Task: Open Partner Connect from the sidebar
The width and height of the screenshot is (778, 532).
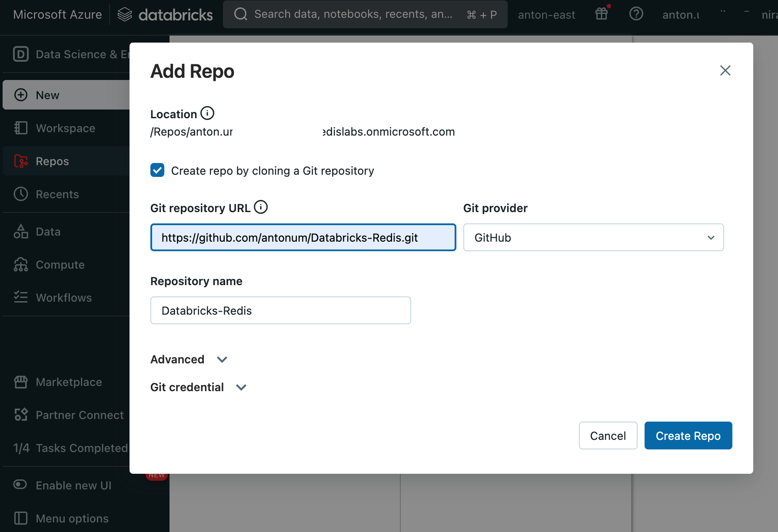Action: (66, 415)
